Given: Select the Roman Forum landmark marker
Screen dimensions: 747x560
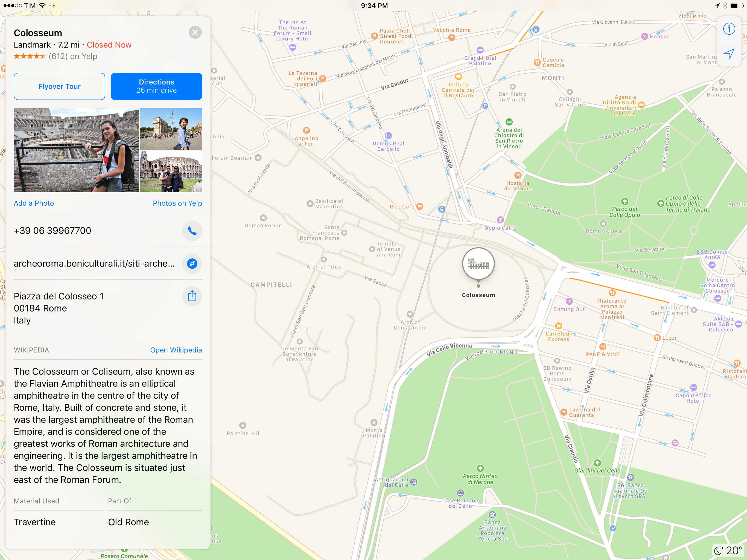Looking at the screenshot, I should tap(263, 218).
